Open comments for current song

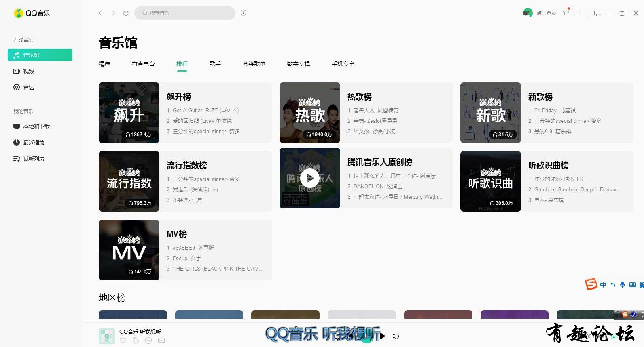[x=161, y=341]
